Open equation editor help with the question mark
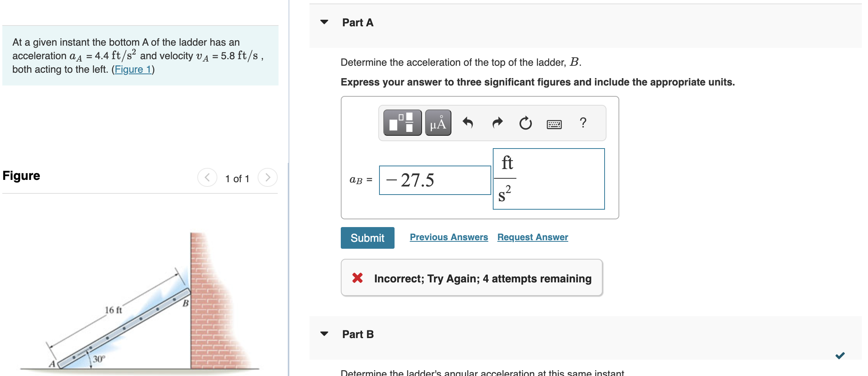 point(583,123)
